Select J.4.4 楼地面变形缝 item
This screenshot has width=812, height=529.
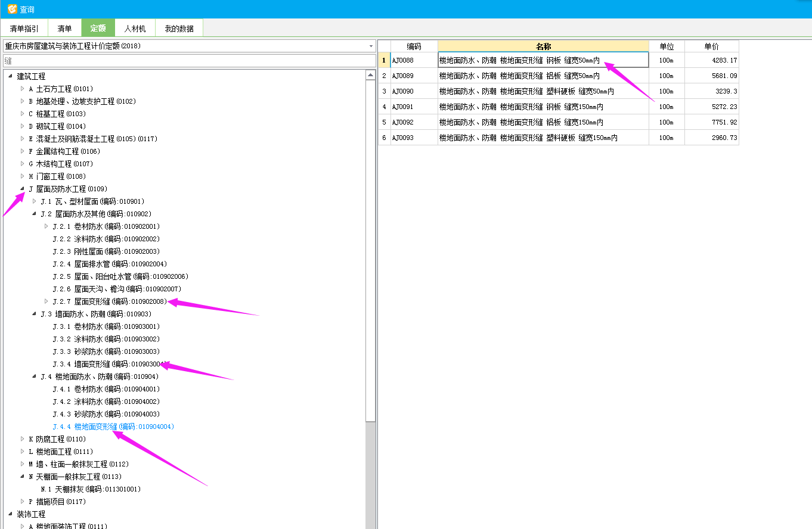coord(113,427)
